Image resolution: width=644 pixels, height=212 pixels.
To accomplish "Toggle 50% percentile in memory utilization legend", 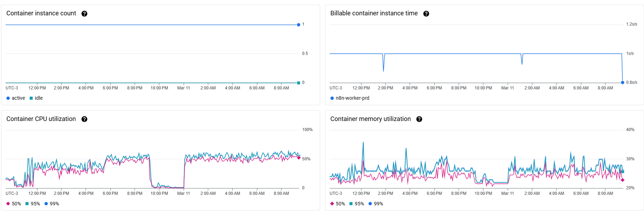I will click(338, 204).
